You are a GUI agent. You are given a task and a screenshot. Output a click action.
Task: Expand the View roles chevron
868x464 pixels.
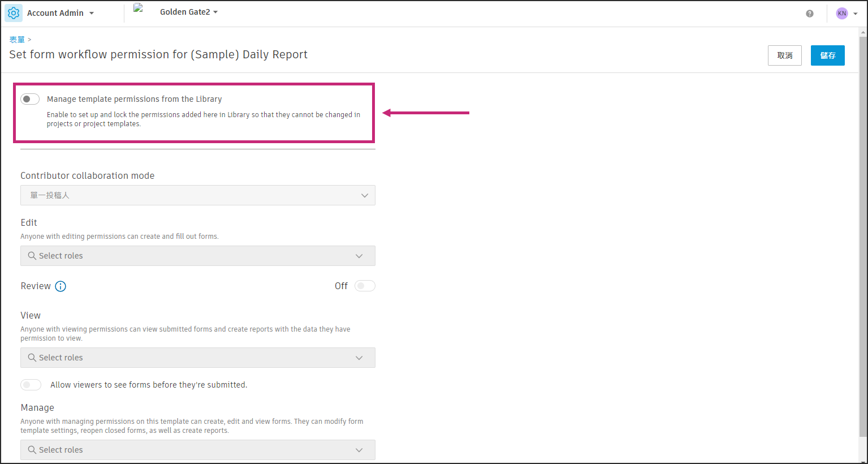[359, 358]
